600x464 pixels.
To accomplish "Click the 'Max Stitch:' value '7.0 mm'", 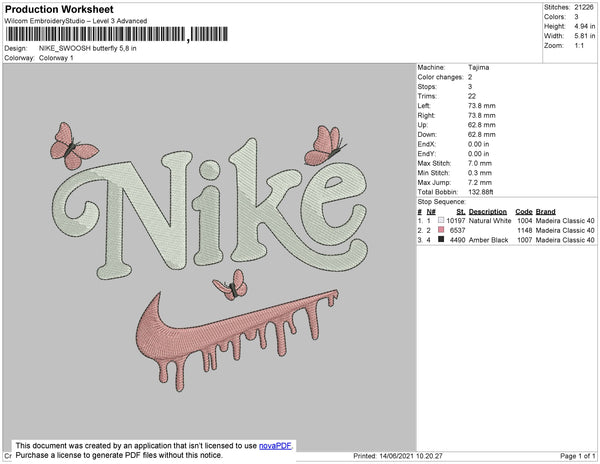I will [480, 163].
